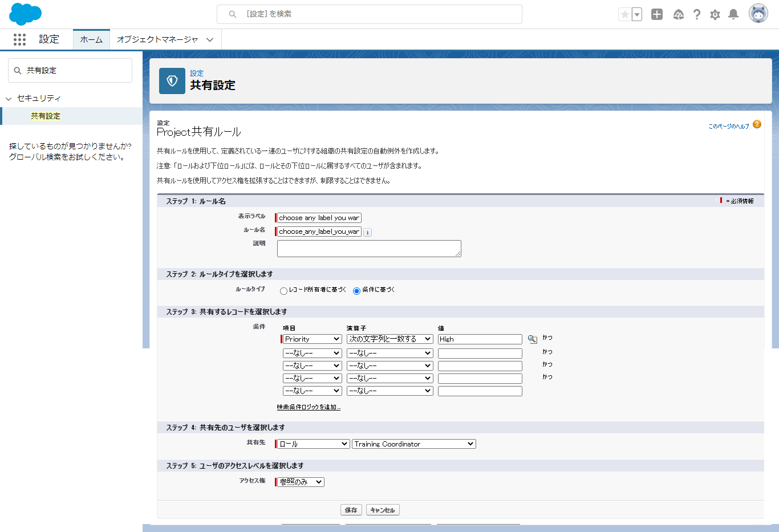This screenshot has height=532, width=779.
Task: Click the 共有設定 quick find box in sidebar
Action: (x=70, y=70)
